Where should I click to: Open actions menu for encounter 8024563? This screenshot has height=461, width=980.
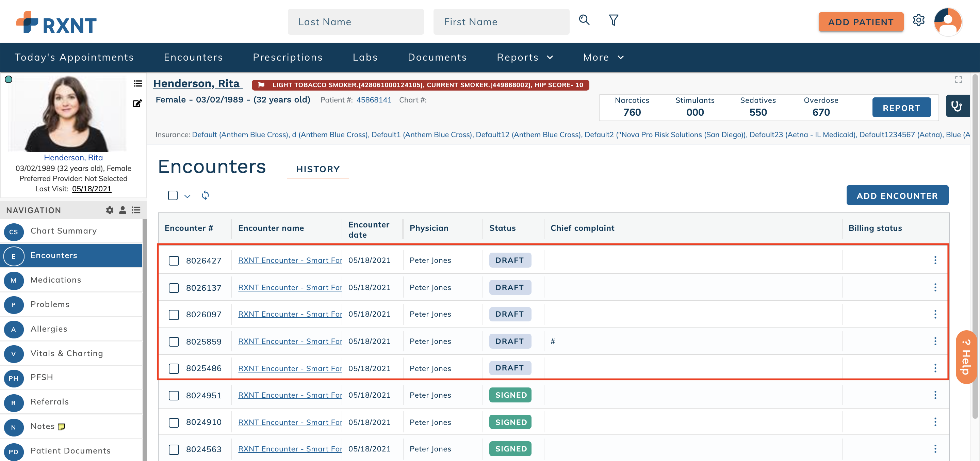tap(935, 449)
